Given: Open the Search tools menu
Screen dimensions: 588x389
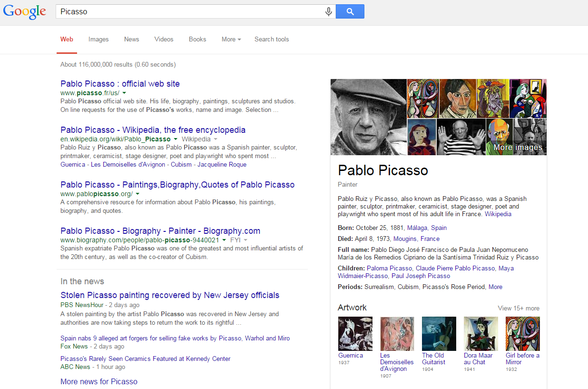Looking at the screenshot, I should click(x=272, y=40).
